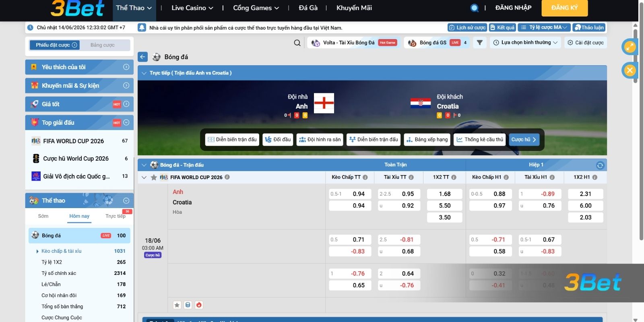
Task: Expand Yêu thích của tôi panel
Action: coord(126,67)
